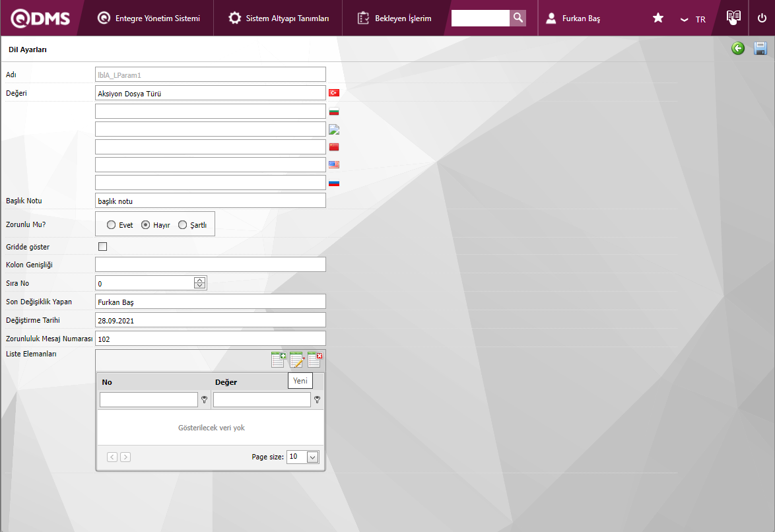Viewport: 775px width, 532px height.
Task: Select the Evet radio button
Action: point(112,225)
